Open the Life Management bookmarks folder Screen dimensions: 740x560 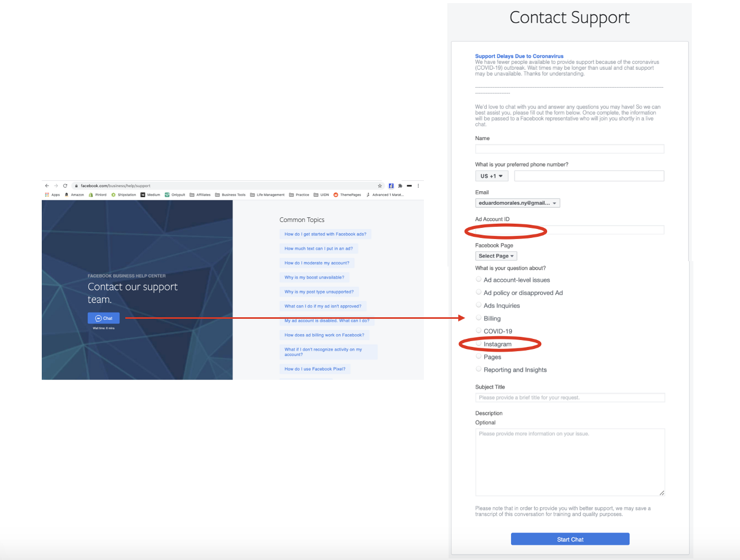(x=267, y=195)
